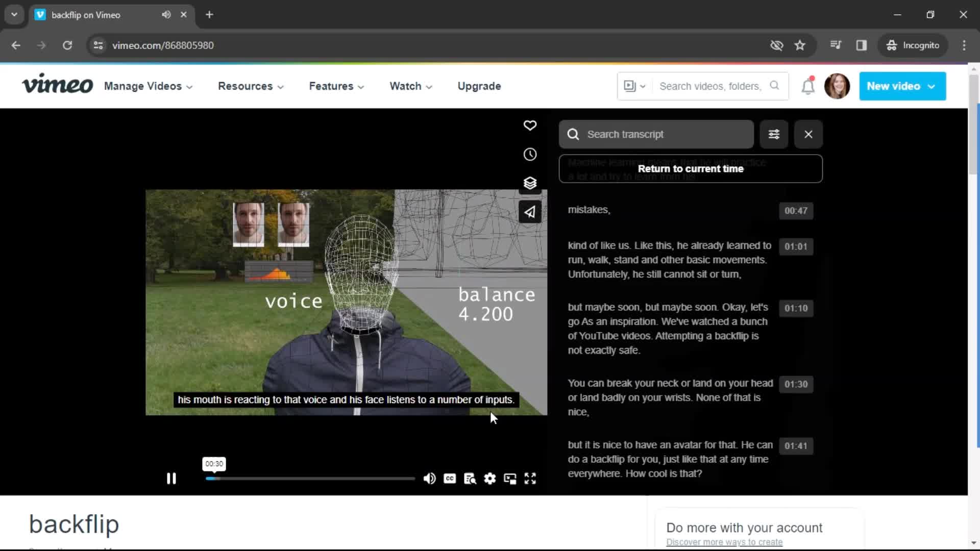Viewport: 980px width, 551px height.
Task: Click the New video button
Action: point(901,86)
